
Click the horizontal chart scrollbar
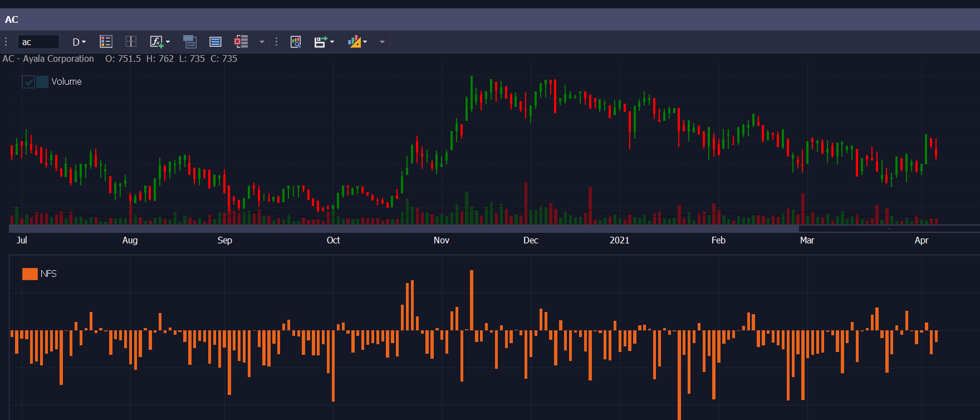(x=404, y=228)
